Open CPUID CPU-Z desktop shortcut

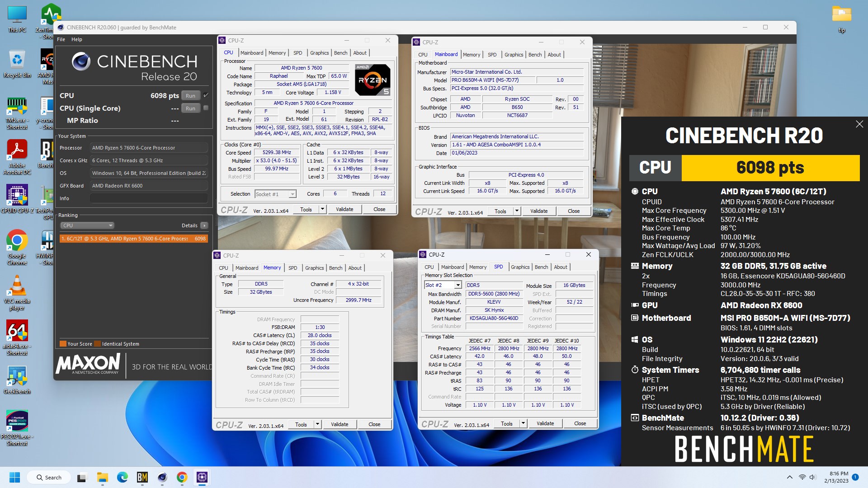coord(17,199)
